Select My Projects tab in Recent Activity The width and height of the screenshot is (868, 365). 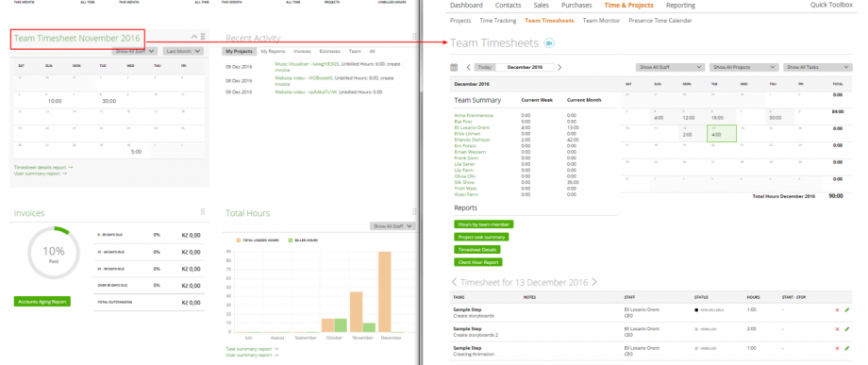tap(239, 51)
